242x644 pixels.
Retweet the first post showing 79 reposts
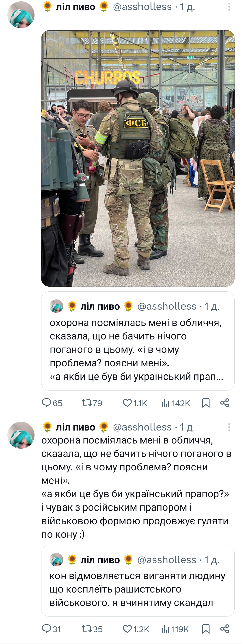tap(92, 403)
